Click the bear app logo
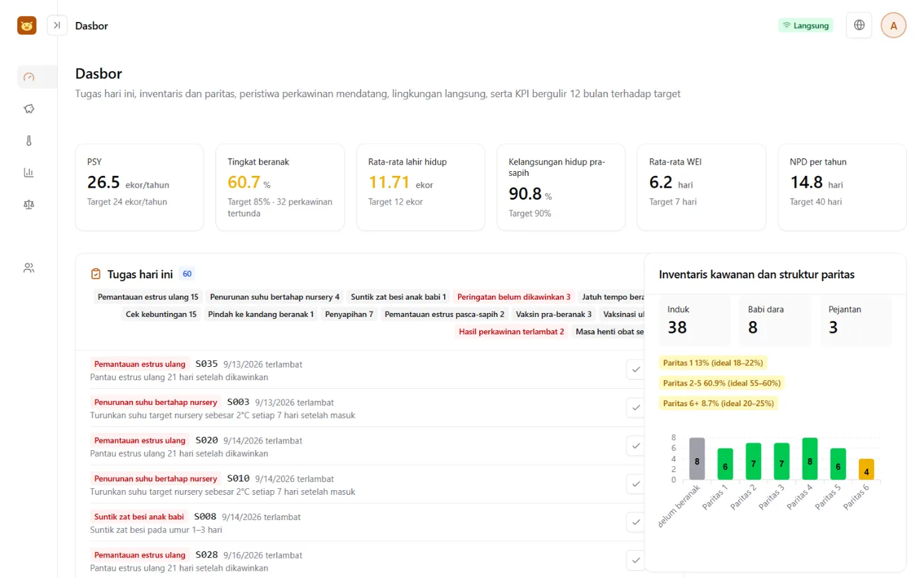 (x=27, y=25)
